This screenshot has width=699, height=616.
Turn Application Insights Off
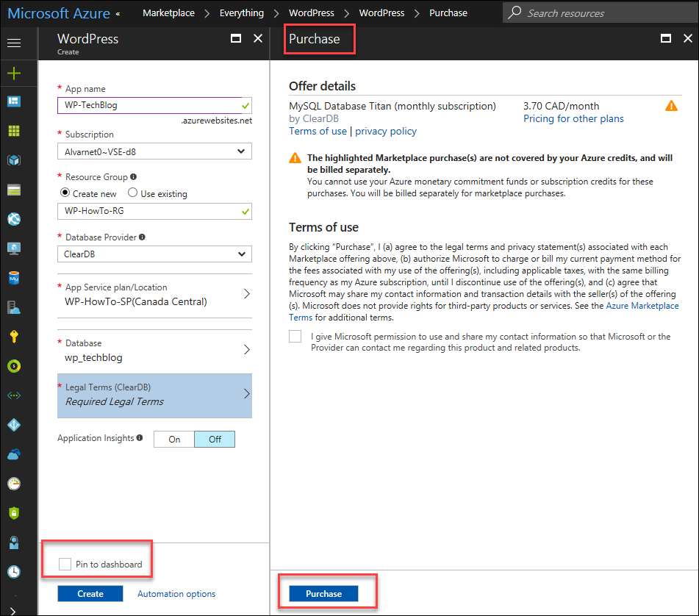coord(215,440)
